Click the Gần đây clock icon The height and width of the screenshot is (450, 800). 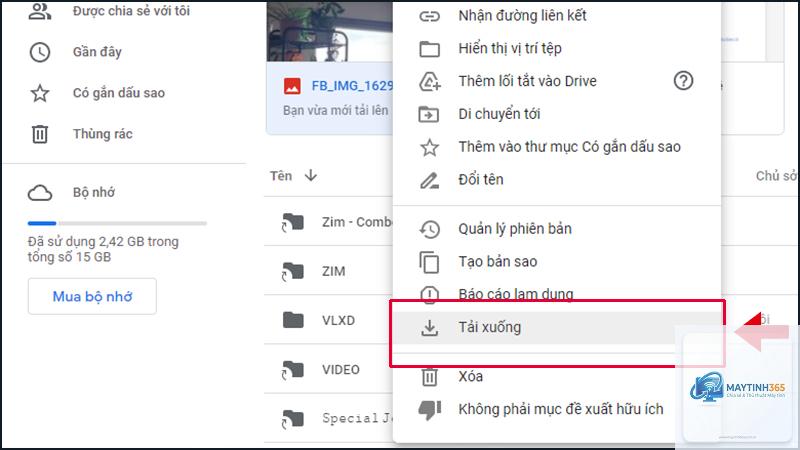tap(40, 52)
